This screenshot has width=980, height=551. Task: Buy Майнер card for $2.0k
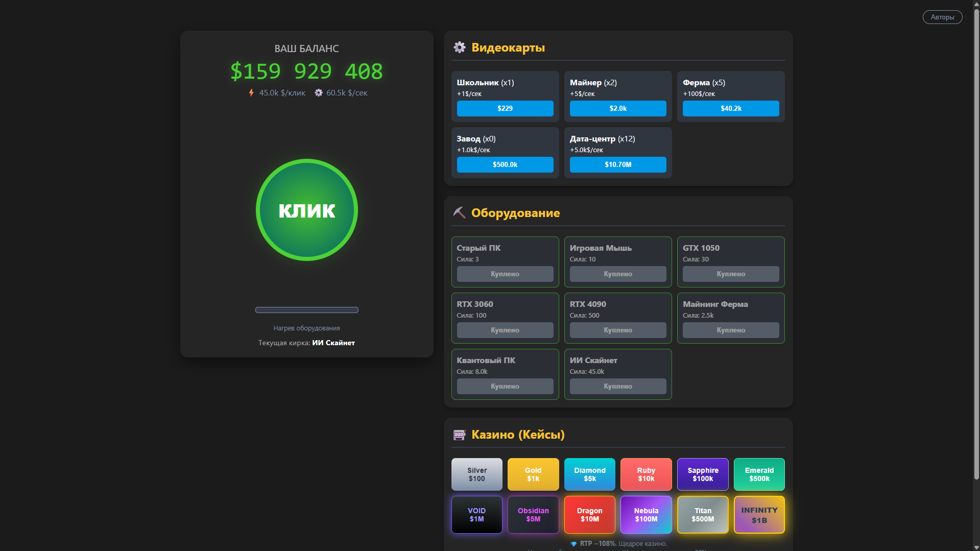pos(618,108)
